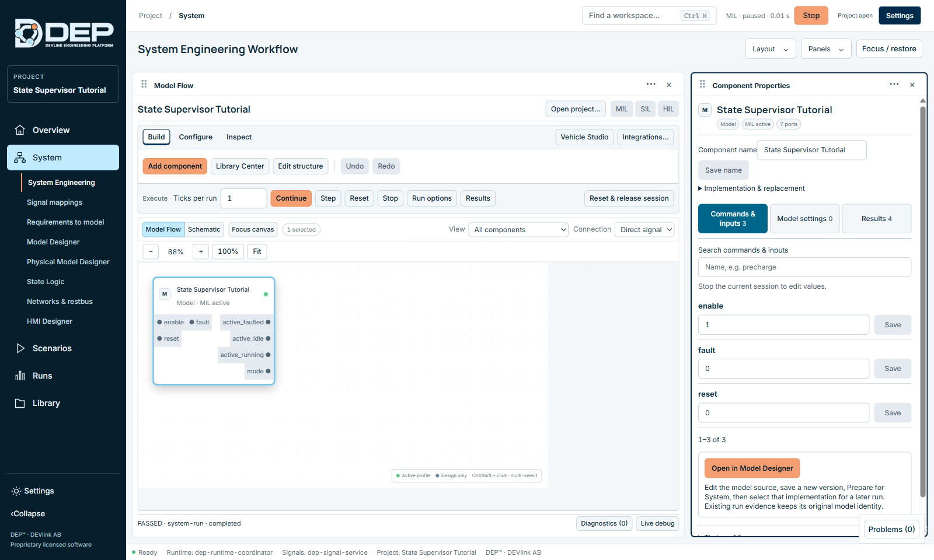The image size is (934, 560).
Task: Expand Implementation & replacement section
Action: click(x=751, y=188)
